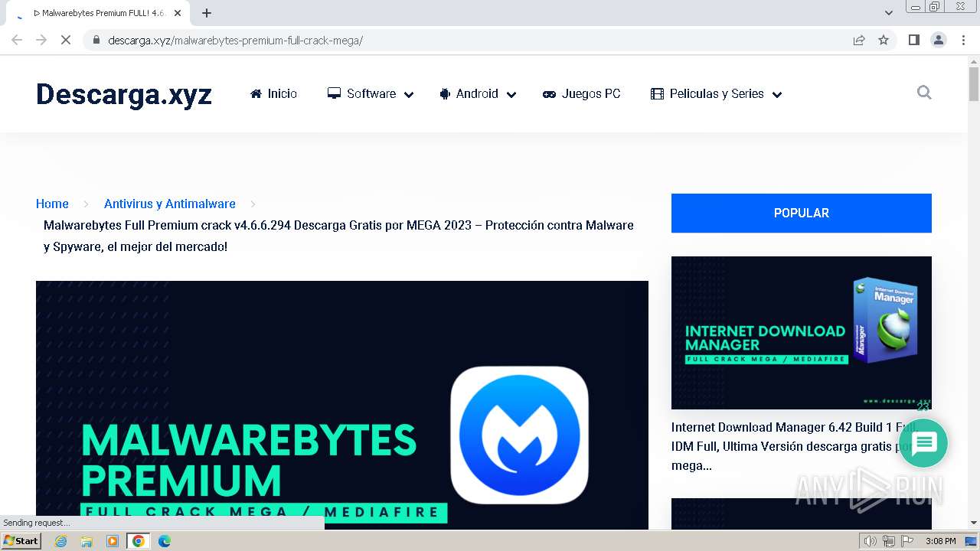Open the tab search dropdown arrow
The image size is (980, 551).
pos(889,13)
